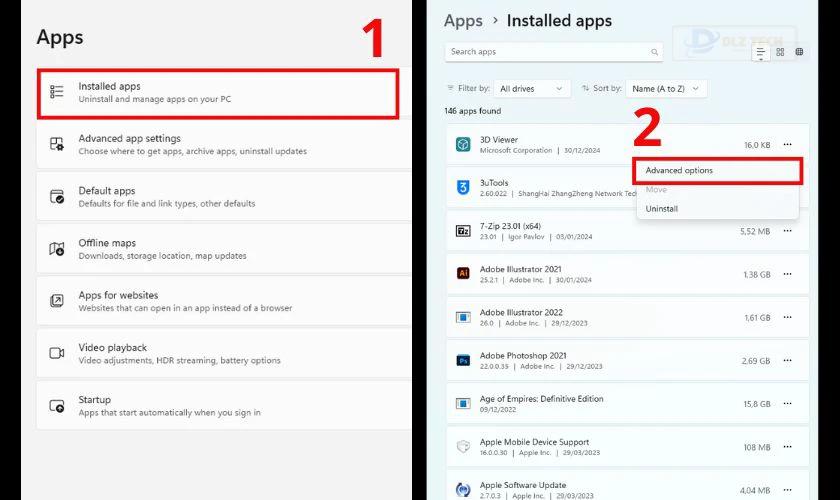Open more options for Adobe Illustrator 2022
Image resolution: width=840 pixels, height=500 pixels.
(788, 317)
